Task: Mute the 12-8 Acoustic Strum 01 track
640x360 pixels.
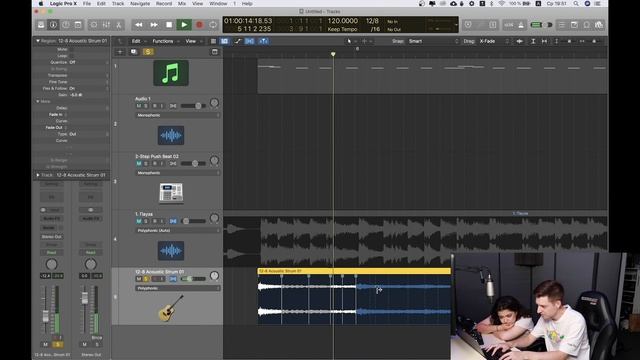Action: coord(139,279)
